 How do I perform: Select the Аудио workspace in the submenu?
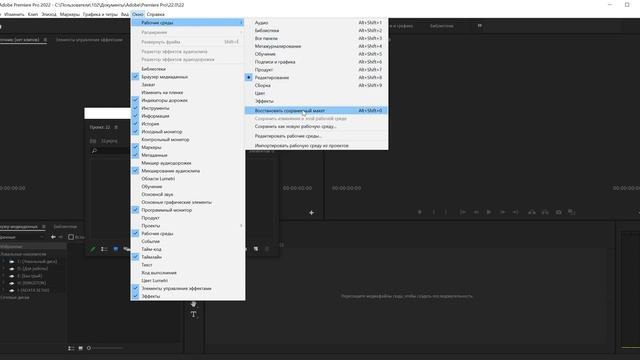click(316, 22)
